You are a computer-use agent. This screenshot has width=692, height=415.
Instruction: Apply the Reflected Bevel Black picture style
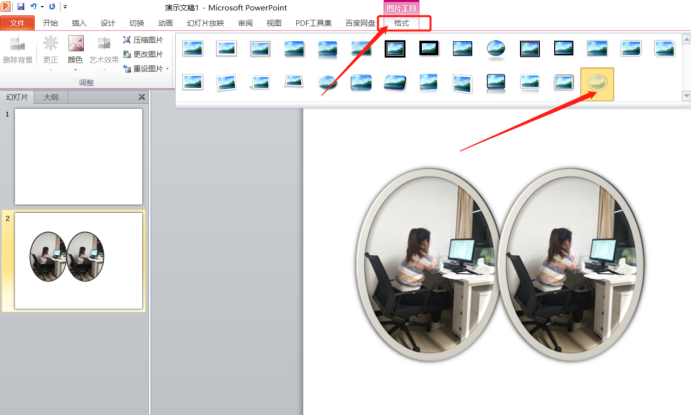coord(496,83)
